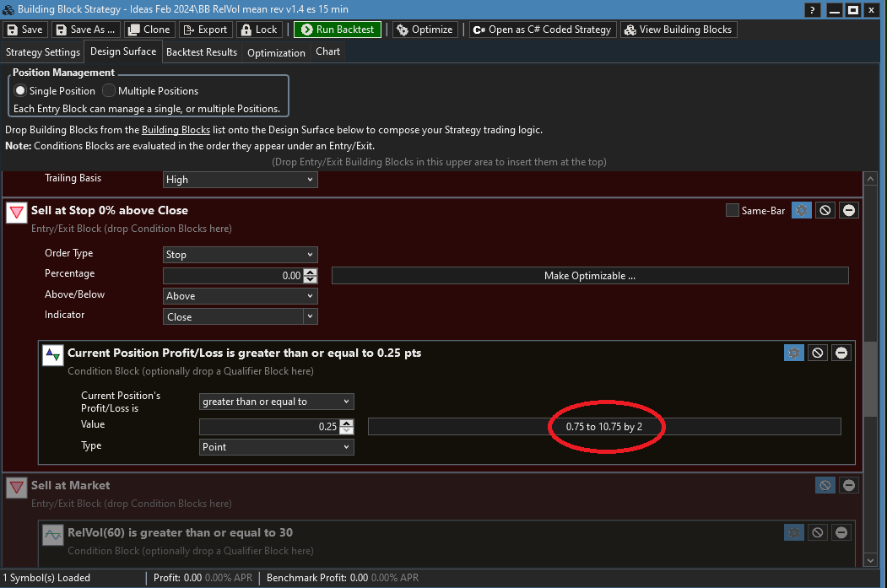Remove the Profit/Loss condition block
The height and width of the screenshot is (588, 887).
coord(841,353)
